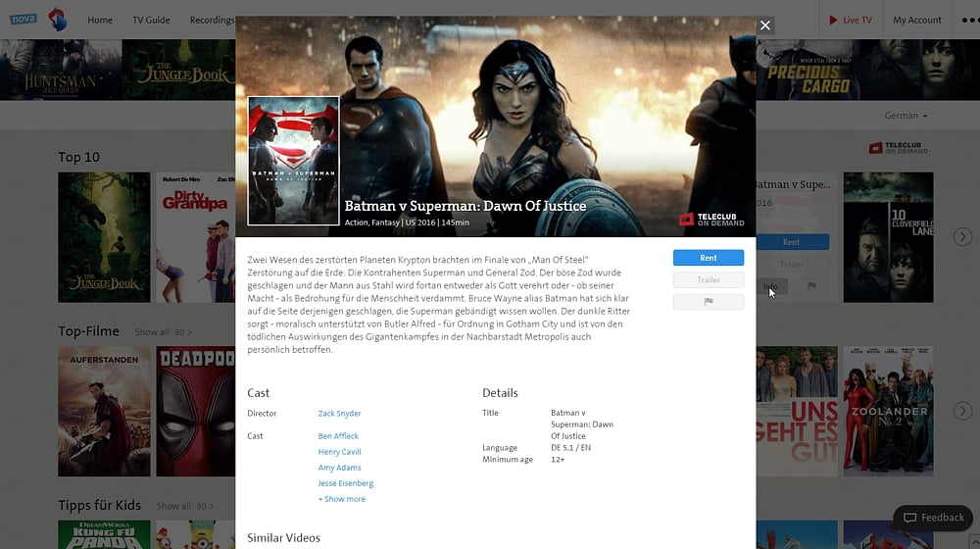Open director Zack Snyder's link
The height and width of the screenshot is (549, 980).
[339, 414]
